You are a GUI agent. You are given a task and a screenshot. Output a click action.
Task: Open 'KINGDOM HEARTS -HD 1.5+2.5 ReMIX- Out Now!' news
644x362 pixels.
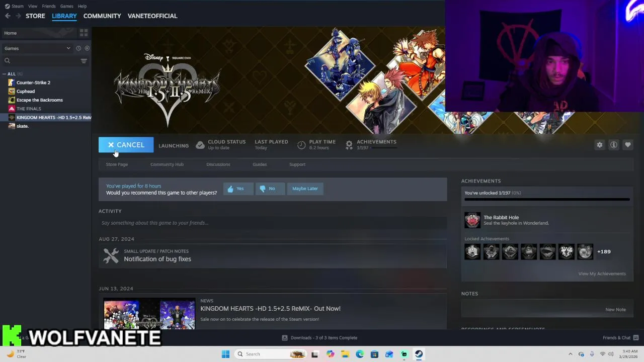(270, 309)
